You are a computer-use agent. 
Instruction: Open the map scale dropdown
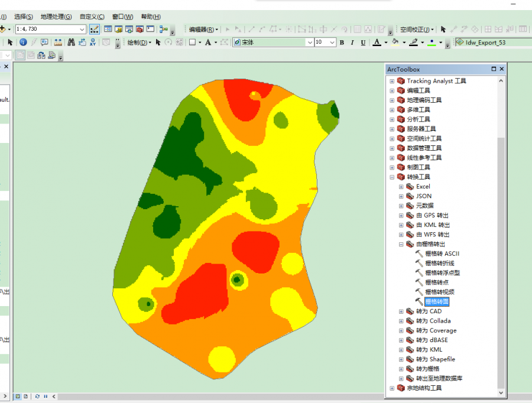pyautogui.click(x=82, y=29)
